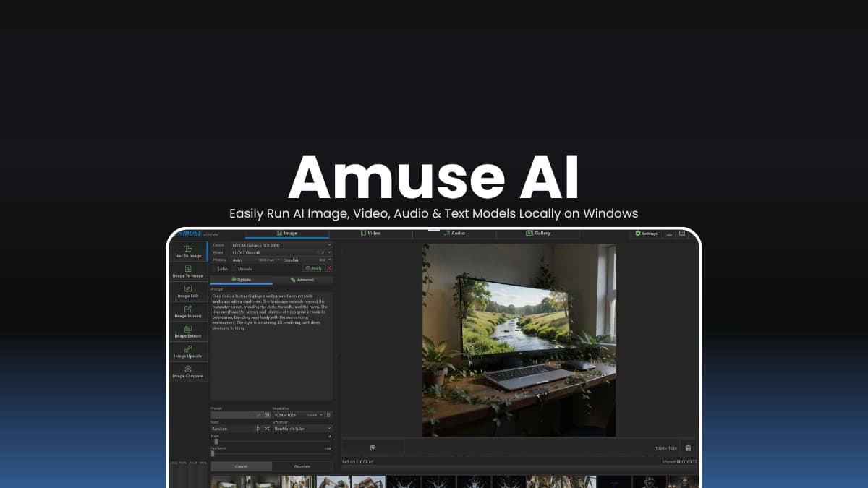The height and width of the screenshot is (488, 868).
Task: Click the red unload model X icon
Action: pos(329,268)
